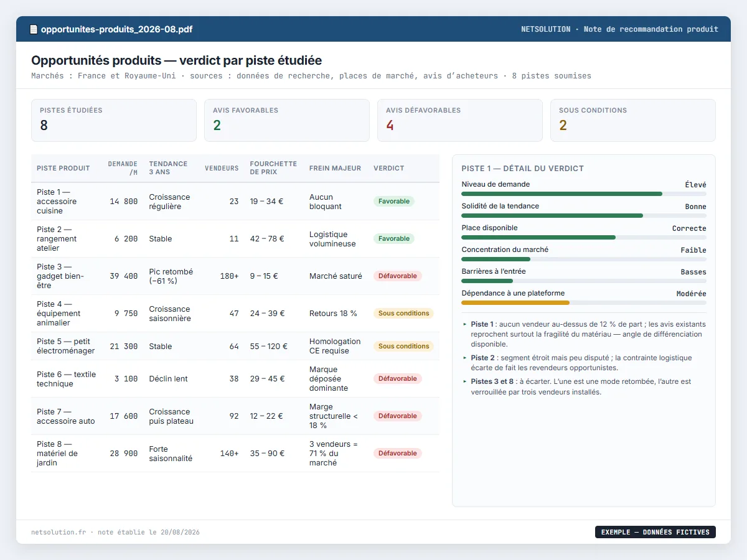Click the Tendance 3 ans column header
The width and height of the screenshot is (747, 560).
click(x=168, y=168)
